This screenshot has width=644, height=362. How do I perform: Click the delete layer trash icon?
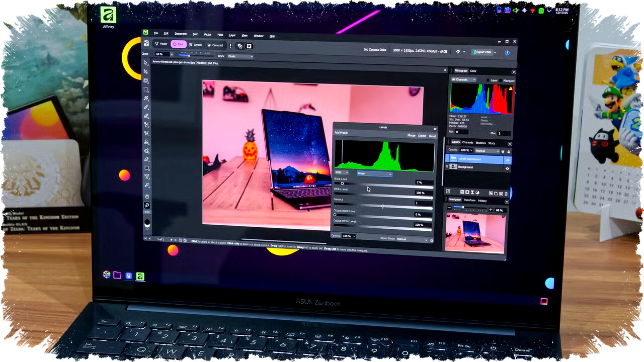click(506, 193)
